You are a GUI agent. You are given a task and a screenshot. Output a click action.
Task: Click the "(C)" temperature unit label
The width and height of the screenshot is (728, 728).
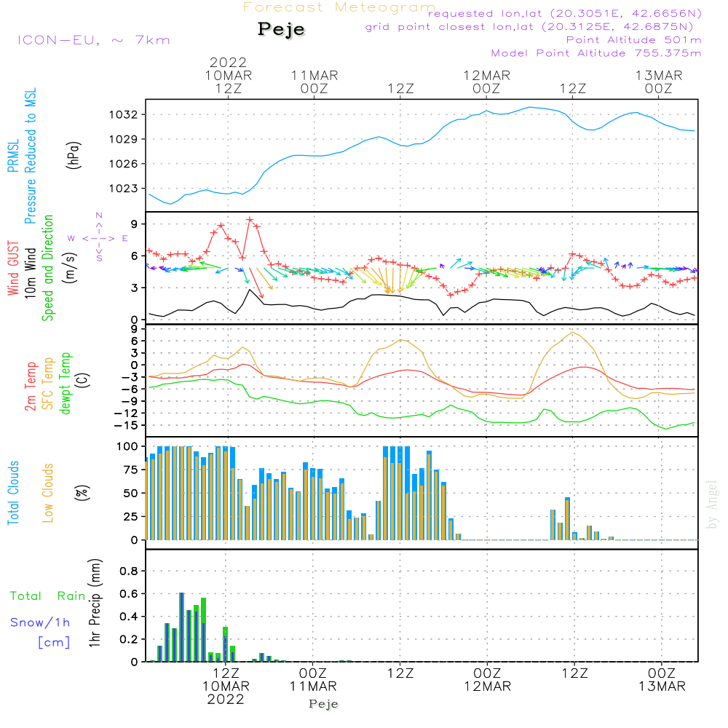[83, 381]
